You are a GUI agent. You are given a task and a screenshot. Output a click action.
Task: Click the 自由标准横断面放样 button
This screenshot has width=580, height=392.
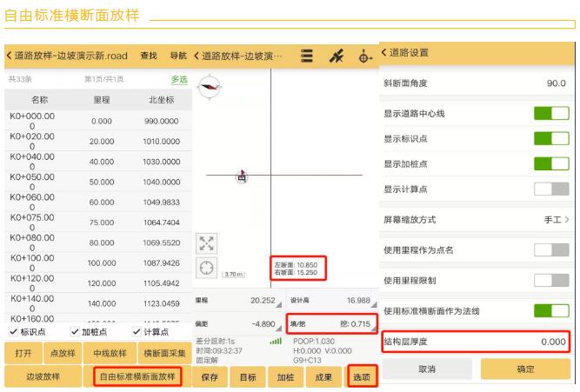137,377
